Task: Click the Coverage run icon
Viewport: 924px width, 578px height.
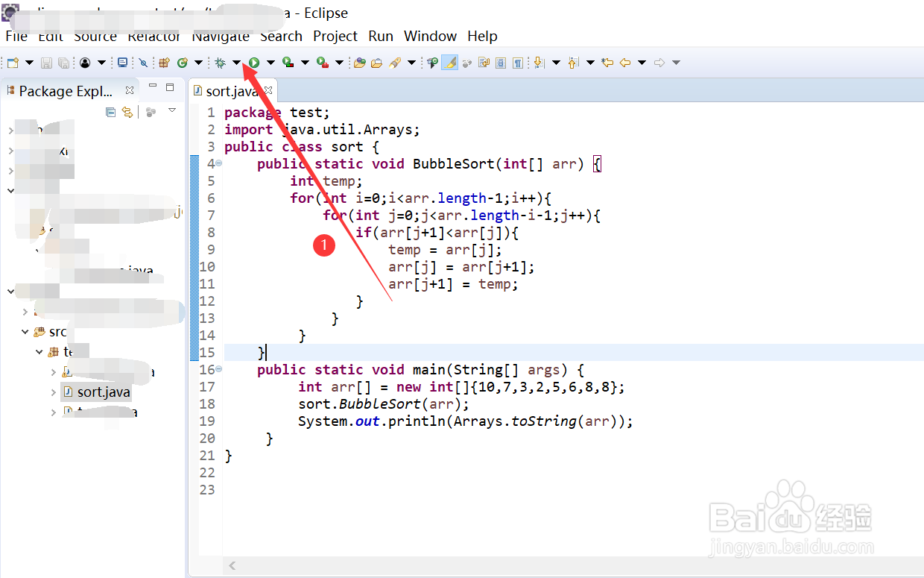Action: click(x=288, y=63)
